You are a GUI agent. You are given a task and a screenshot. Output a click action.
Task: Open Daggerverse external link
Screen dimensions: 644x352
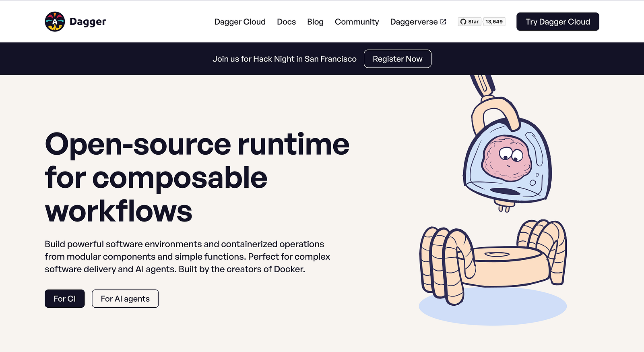click(418, 22)
